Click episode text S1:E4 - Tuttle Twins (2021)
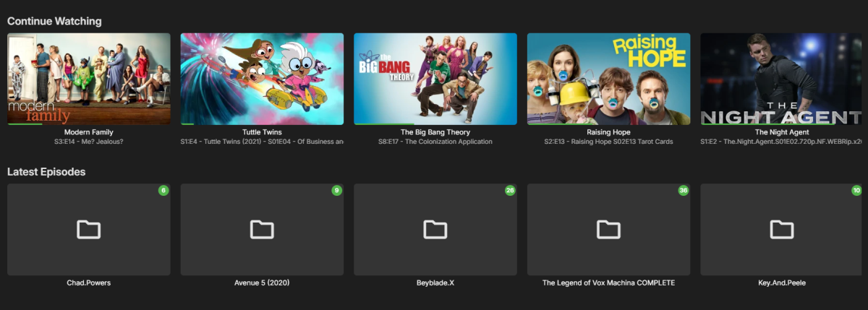Viewport: 868px width, 310px height. pos(262,142)
